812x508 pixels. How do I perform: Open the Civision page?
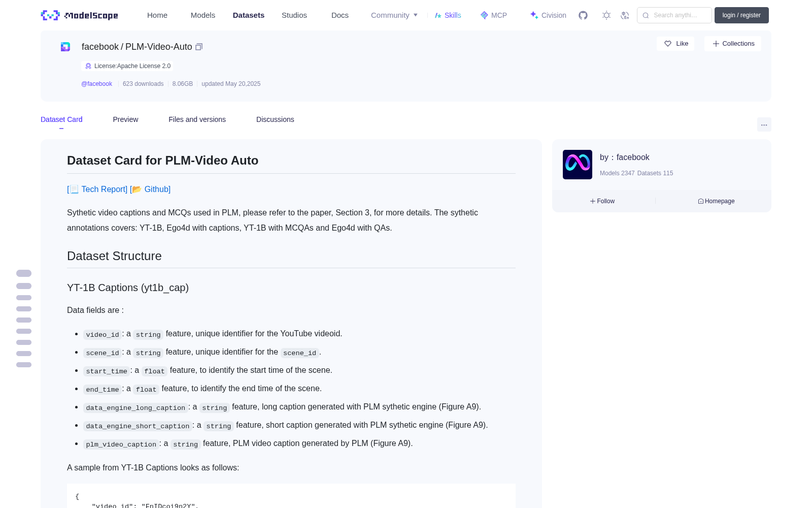point(548,15)
